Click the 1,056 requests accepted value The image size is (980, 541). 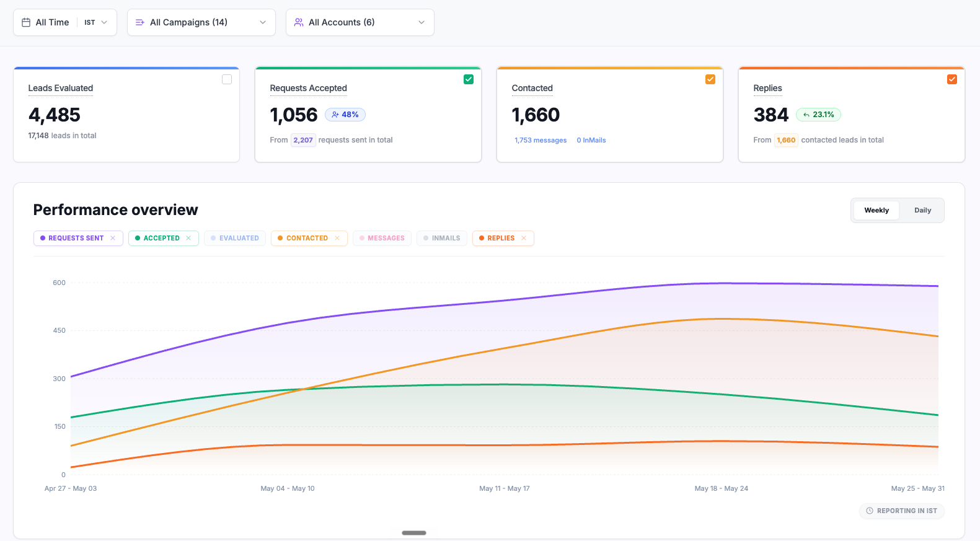point(294,115)
